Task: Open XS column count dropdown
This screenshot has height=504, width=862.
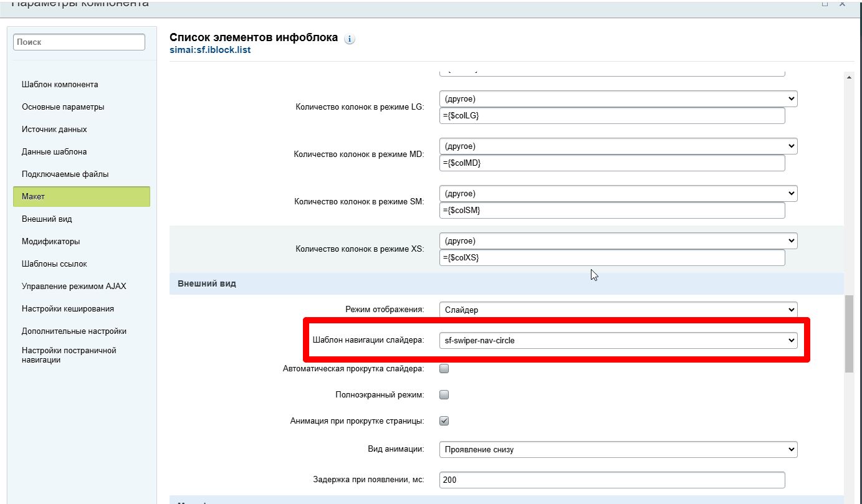Action: (618, 241)
